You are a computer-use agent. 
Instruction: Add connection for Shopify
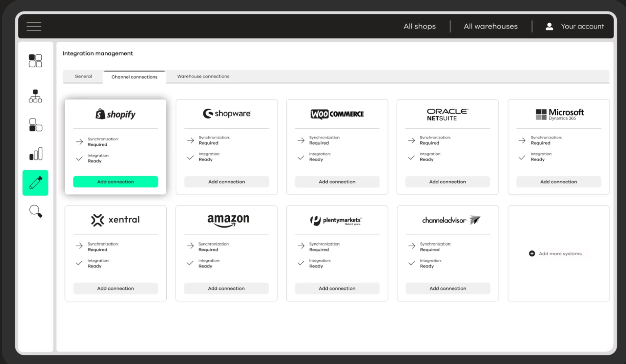pyautogui.click(x=115, y=182)
